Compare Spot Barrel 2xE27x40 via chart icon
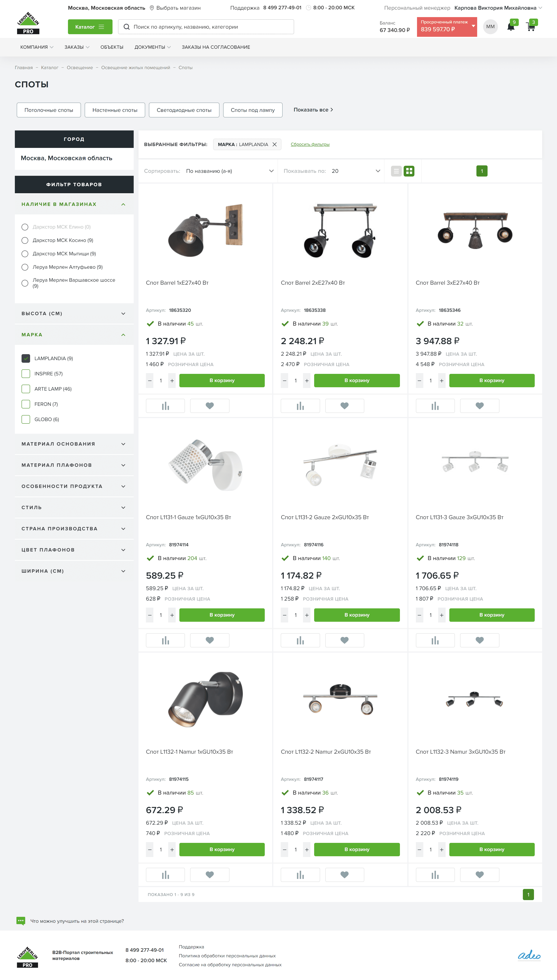Viewport: 557px width, 980px height. (x=300, y=406)
